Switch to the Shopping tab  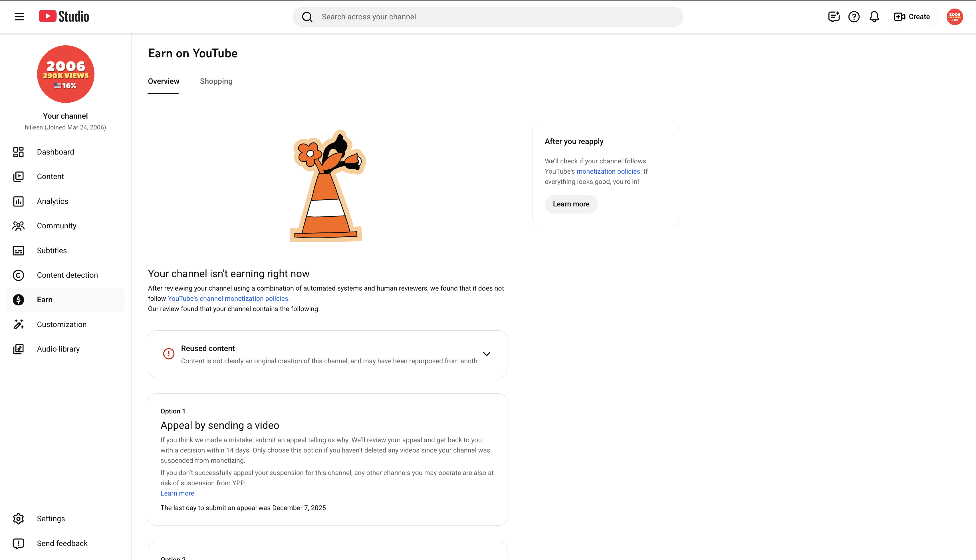(216, 81)
